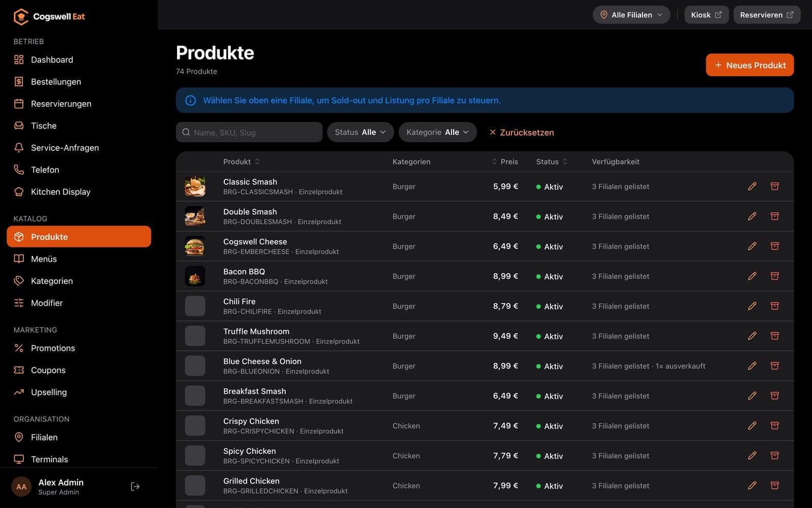The image size is (812, 508).
Task: Edit the Truffle Mushroom product
Action: 752,336
